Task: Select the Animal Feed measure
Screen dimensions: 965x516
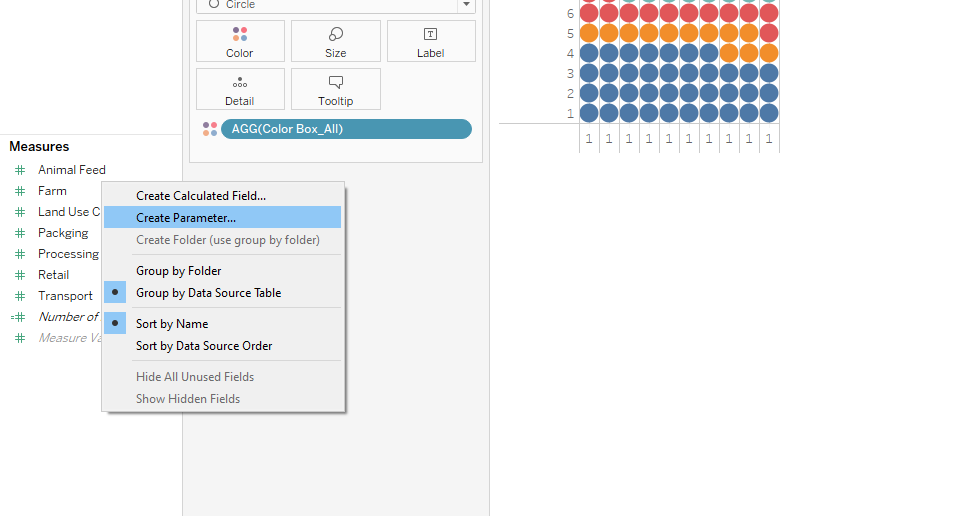Action: (71, 170)
